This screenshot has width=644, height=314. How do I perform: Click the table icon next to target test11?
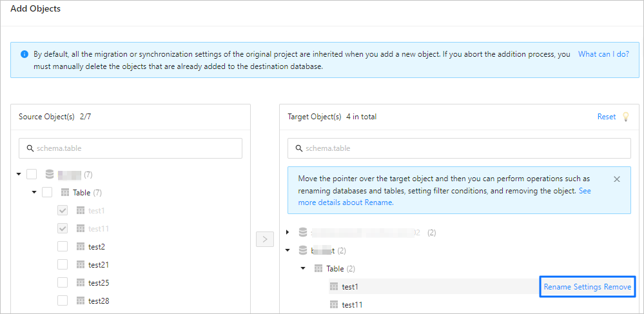click(x=334, y=304)
